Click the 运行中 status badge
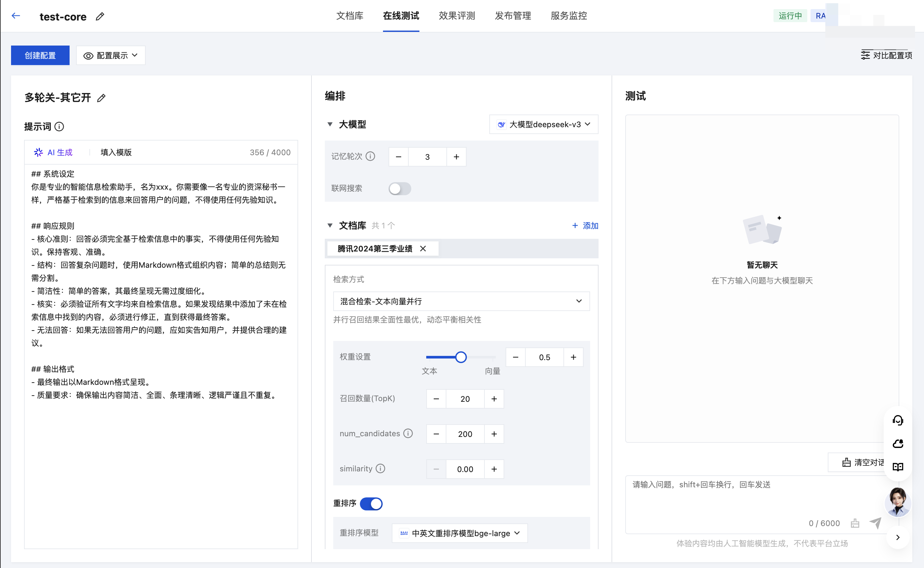924x568 pixels. coord(790,16)
